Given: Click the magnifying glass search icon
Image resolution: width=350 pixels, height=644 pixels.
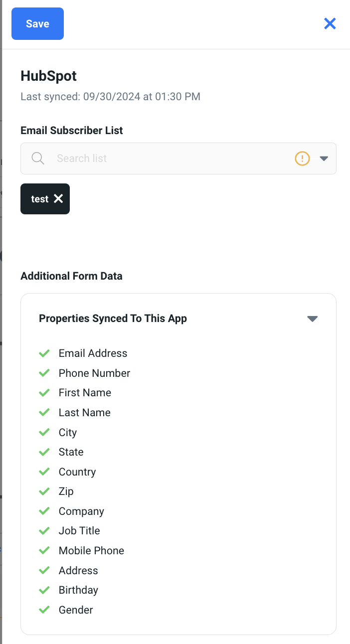Looking at the screenshot, I should click(38, 159).
